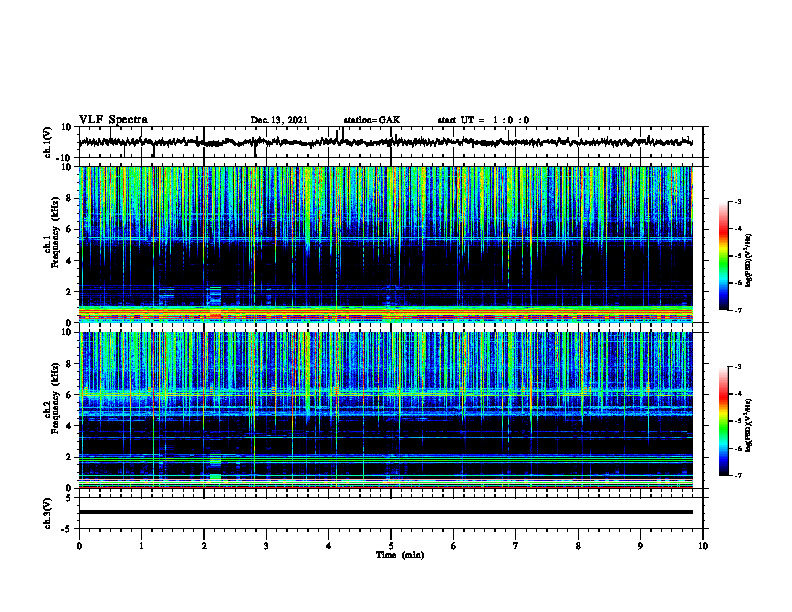The height and width of the screenshot is (612, 792).
Task: Click the "-4" label on ch.1 color bar
Action: (737, 229)
